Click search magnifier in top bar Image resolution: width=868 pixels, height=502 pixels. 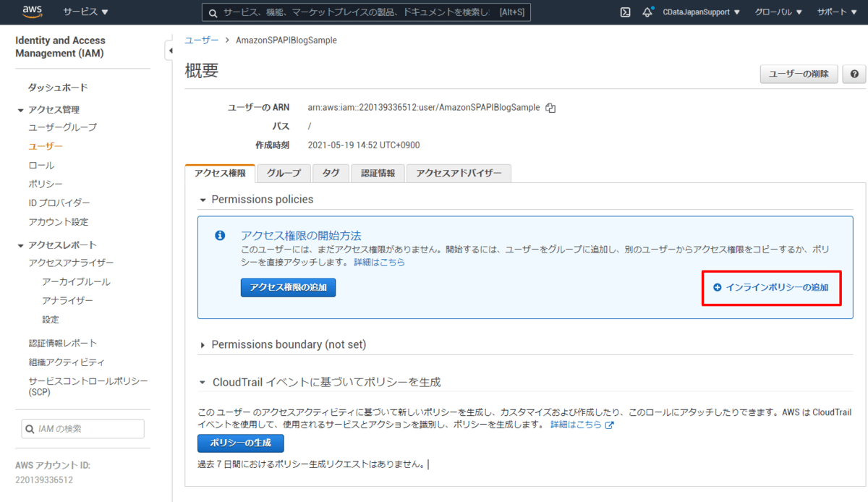213,13
